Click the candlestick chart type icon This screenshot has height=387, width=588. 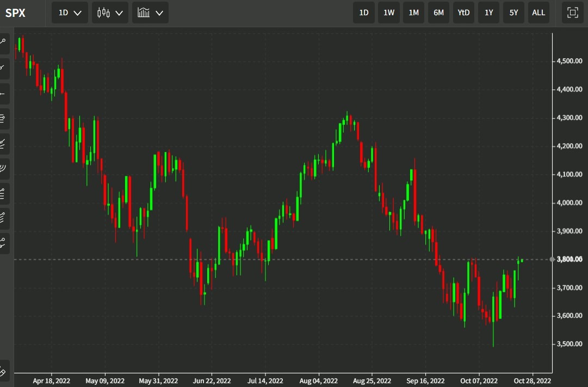coord(103,13)
